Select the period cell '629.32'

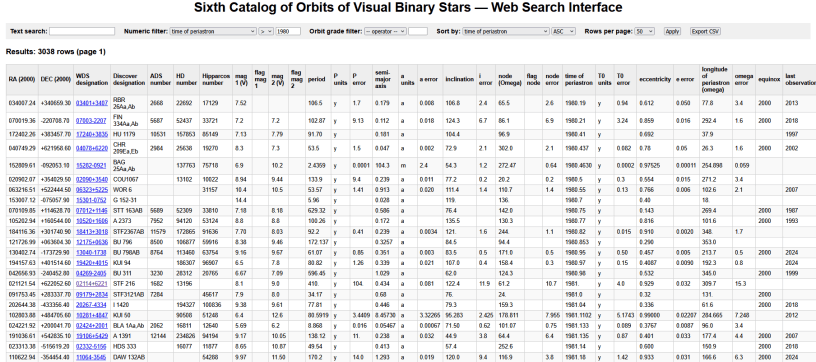point(317,210)
